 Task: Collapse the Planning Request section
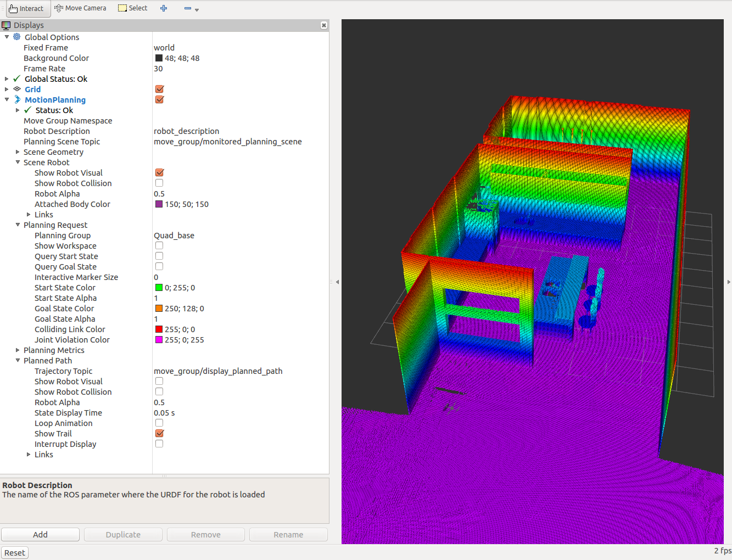tap(17, 225)
